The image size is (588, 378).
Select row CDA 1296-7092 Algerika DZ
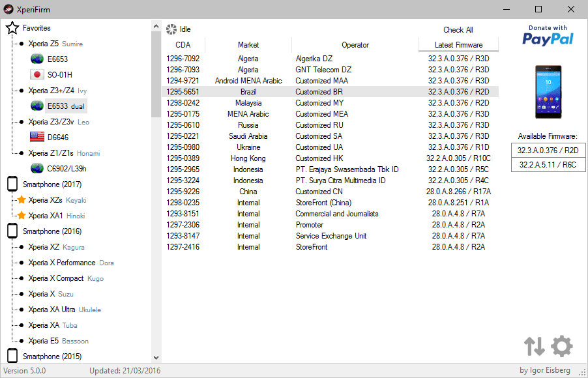pos(330,59)
